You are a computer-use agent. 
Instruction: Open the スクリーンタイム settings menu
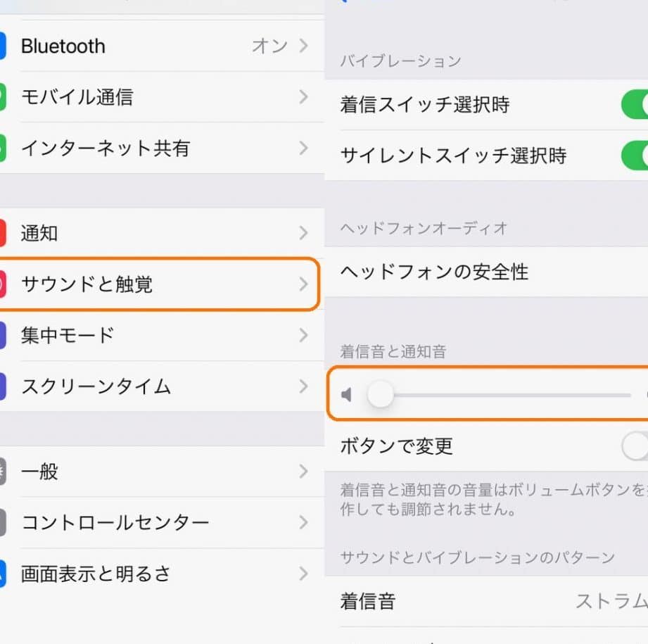tap(141, 386)
